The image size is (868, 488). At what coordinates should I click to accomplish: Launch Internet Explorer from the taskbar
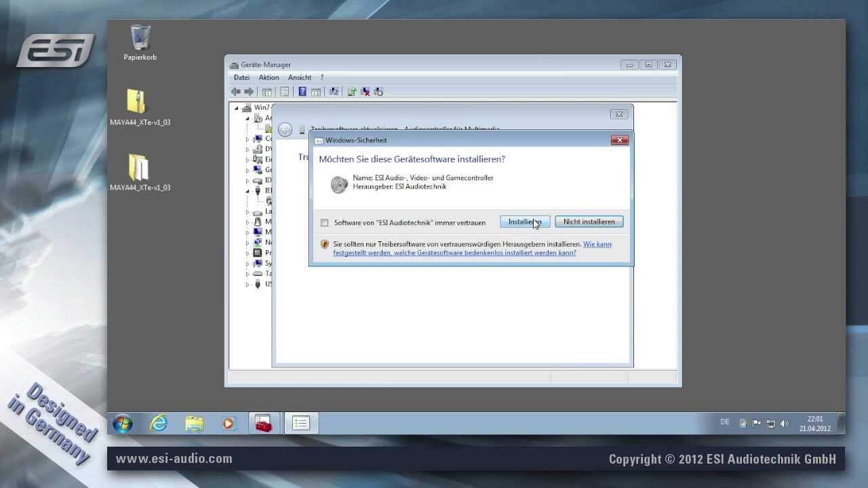(159, 424)
